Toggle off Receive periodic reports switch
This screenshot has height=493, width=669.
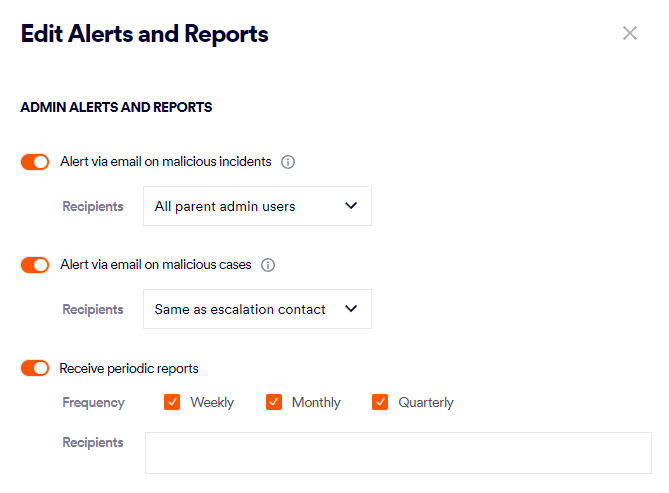click(x=35, y=368)
